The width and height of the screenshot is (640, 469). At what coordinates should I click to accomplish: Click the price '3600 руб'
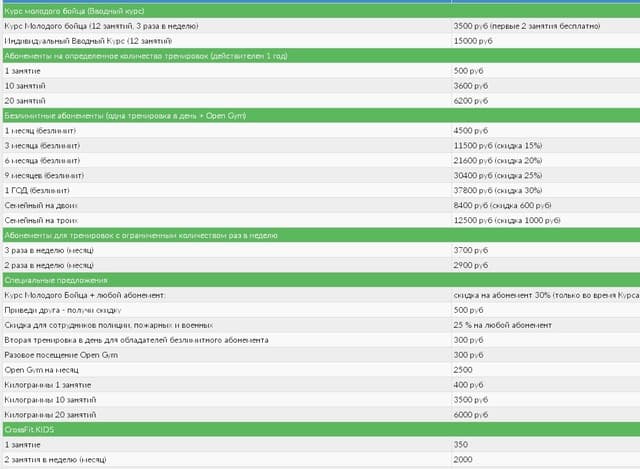click(x=471, y=86)
